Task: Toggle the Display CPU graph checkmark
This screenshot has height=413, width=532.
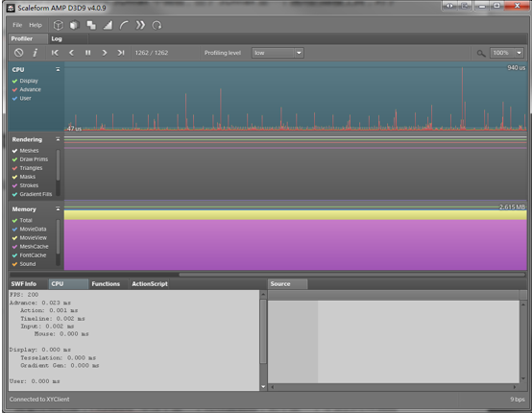Action: pyautogui.click(x=14, y=81)
